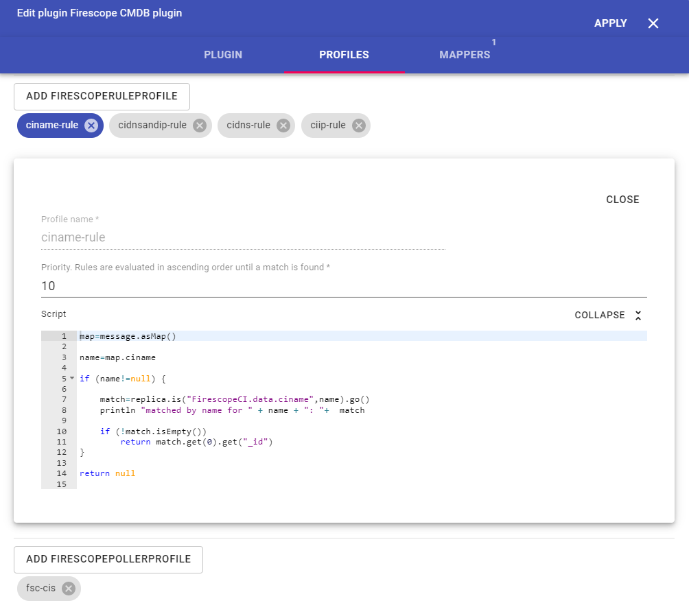Screen dimensions: 689x616
Task: Open the fsc-cis poller profile
Action: 42,589
